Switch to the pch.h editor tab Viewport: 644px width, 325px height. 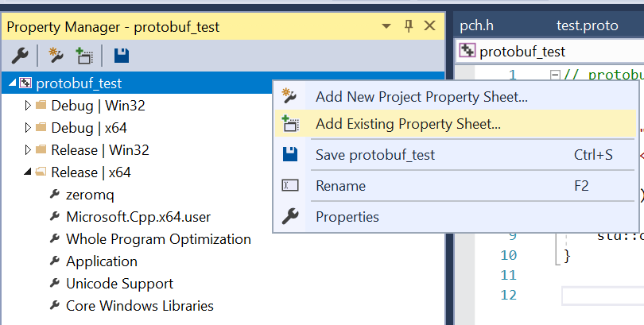pos(477,25)
